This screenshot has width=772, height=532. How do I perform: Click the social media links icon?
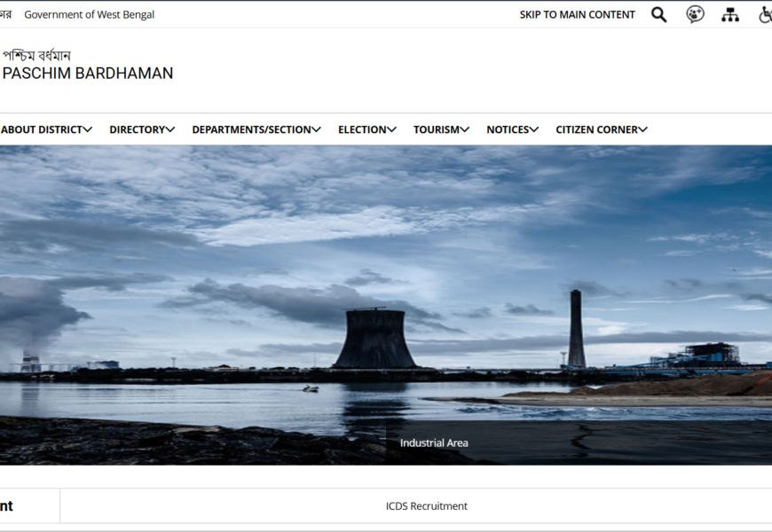695,14
